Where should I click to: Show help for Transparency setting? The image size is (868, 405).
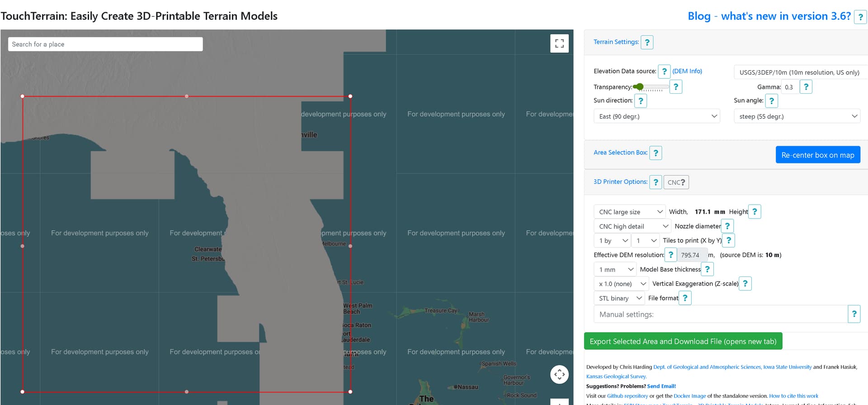[676, 87]
